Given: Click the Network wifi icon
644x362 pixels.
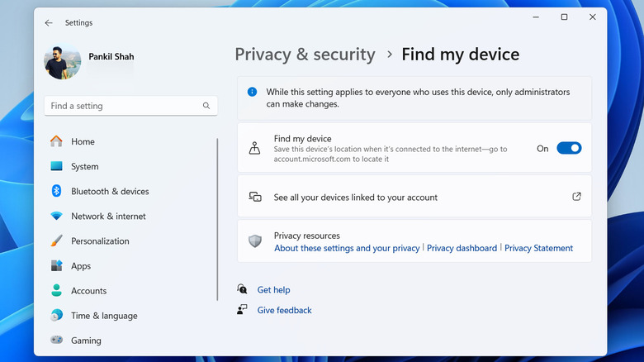Looking at the screenshot, I should pyautogui.click(x=56, y=217).
